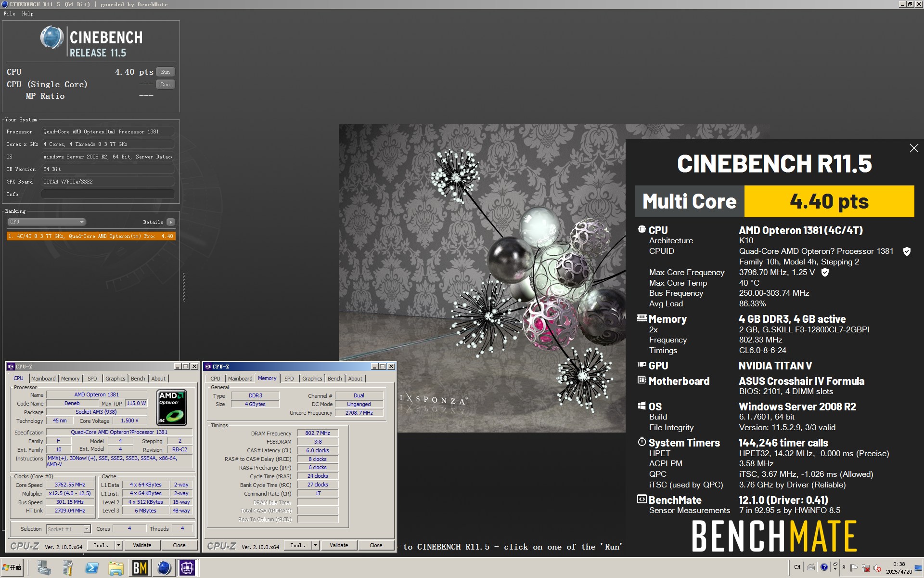Open the Socket #1 selection dropdown
The height and width of the screenshot is (578, 924).
87,529
